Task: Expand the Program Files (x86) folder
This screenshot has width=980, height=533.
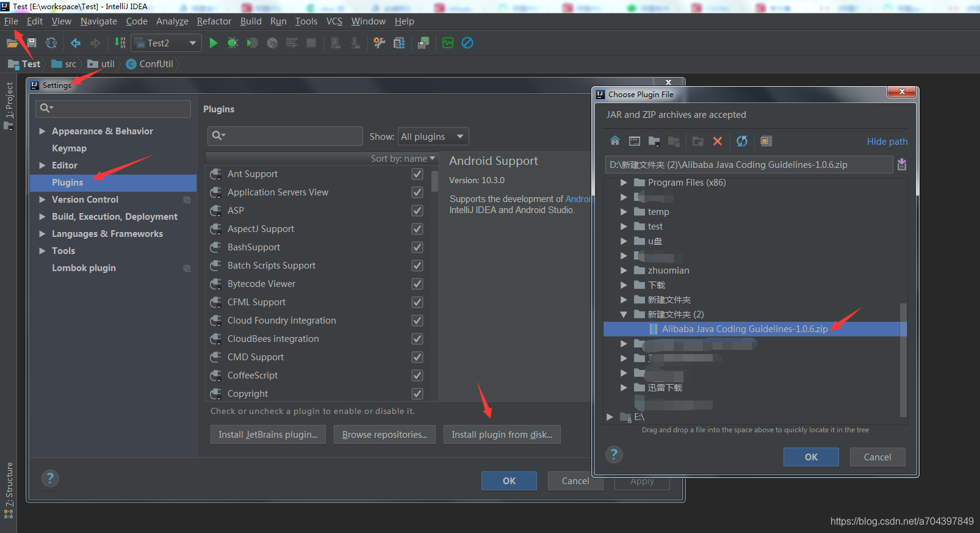Action: (623, 183)
